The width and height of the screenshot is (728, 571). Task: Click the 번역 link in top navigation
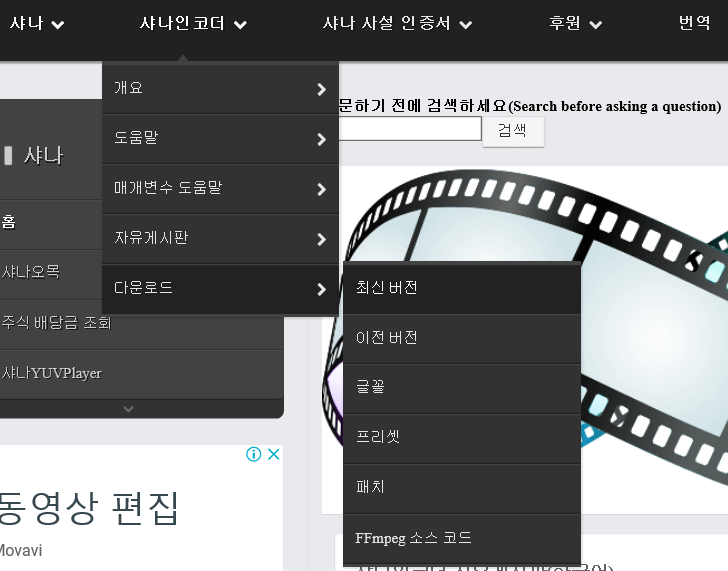tap(694, 24)
